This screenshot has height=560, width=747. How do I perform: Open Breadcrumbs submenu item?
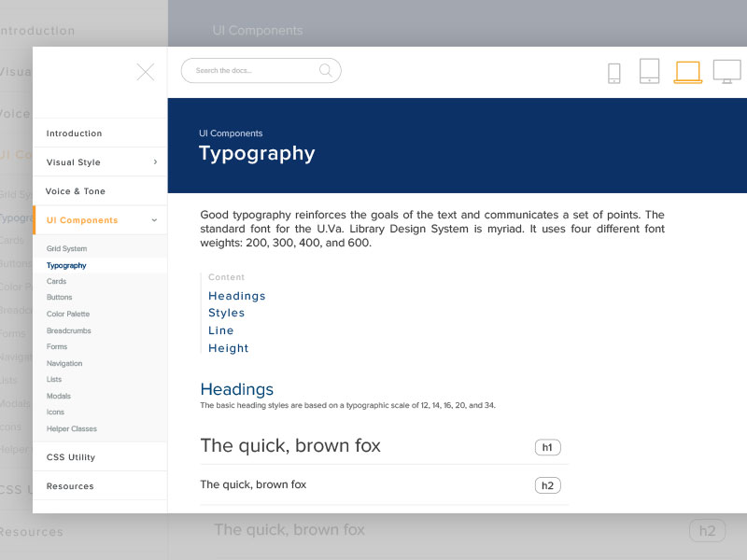click(x=68, y=330)
